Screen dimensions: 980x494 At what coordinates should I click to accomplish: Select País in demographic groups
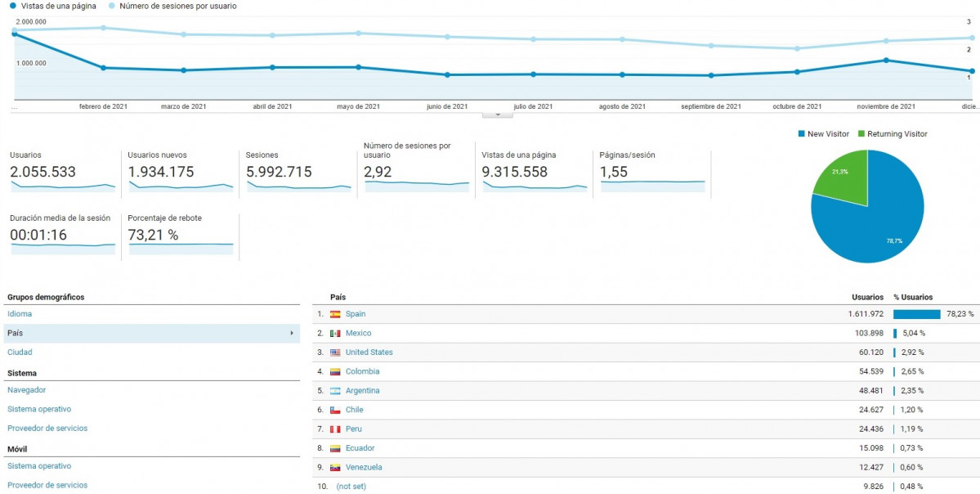[151, 334]
